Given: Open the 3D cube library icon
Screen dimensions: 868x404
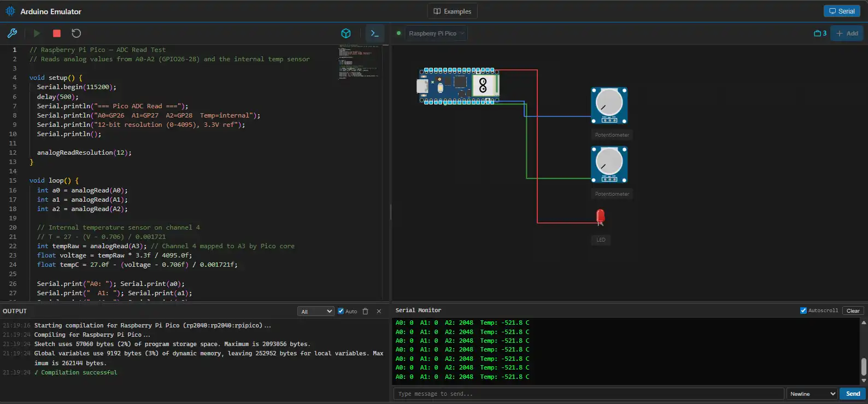Looking at the screenshot, I should [346, 33].
